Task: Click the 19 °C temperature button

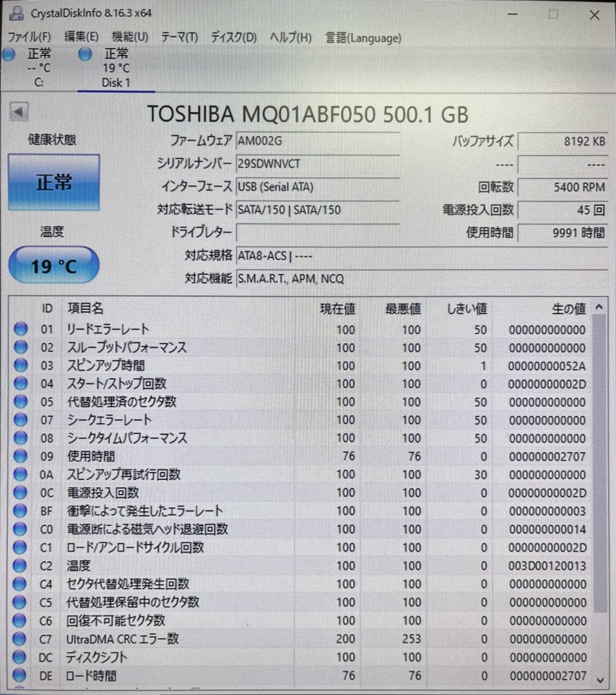Action: coord(54,265)
